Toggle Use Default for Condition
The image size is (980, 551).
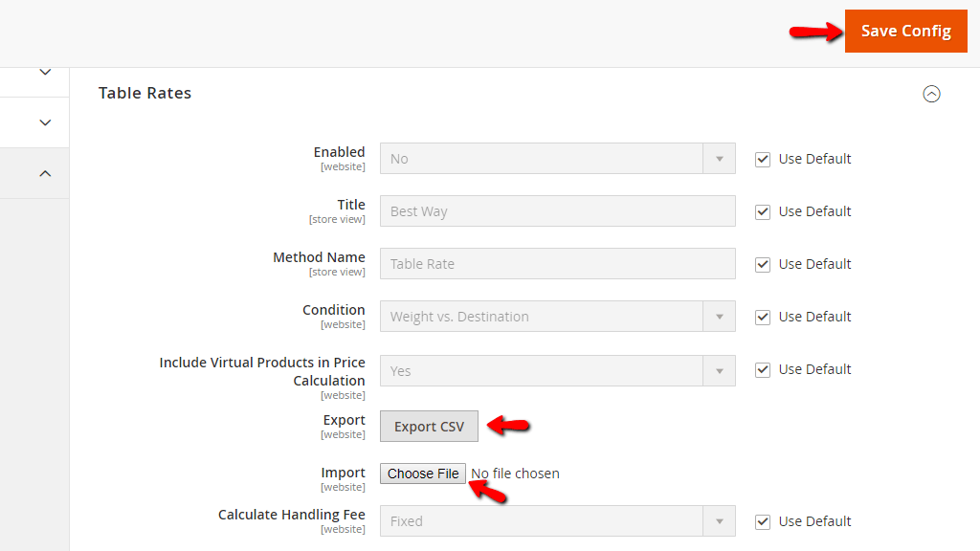(x=763, y=317)
